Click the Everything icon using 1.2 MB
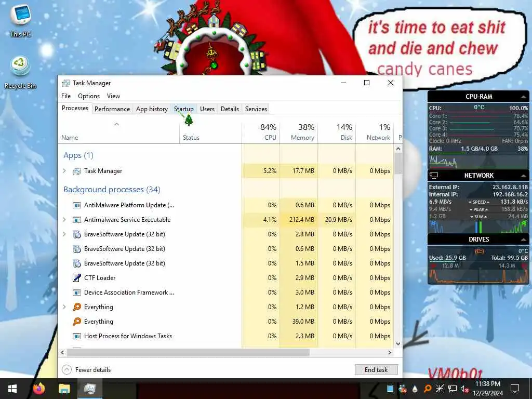The width and height of the screenshot is (532, 399). coord(77,307)
